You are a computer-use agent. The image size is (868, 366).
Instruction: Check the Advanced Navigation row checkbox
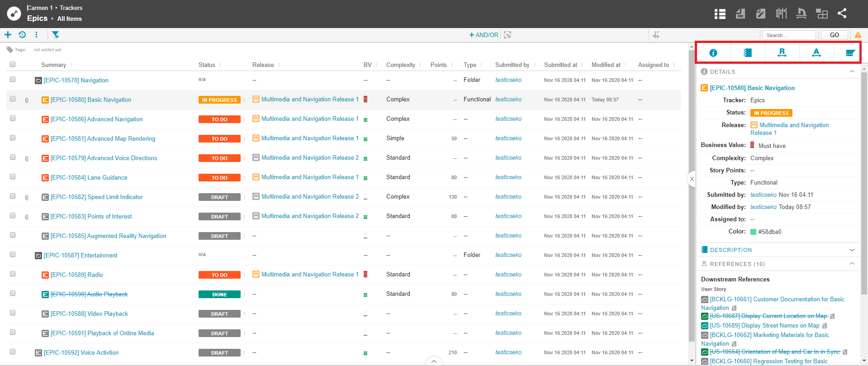13,118
